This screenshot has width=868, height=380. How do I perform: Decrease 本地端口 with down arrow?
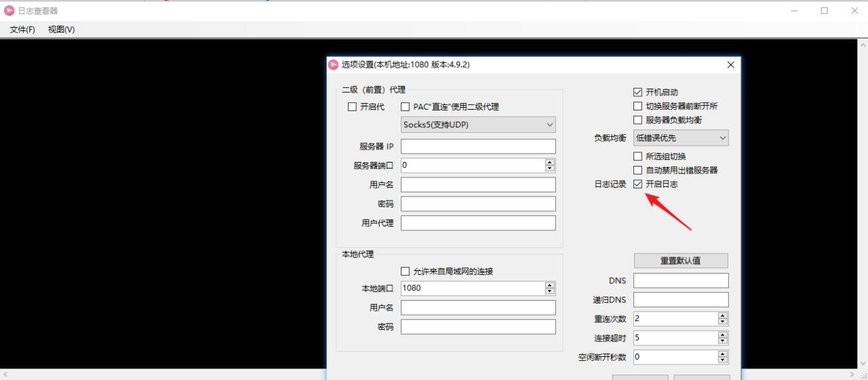550,291
